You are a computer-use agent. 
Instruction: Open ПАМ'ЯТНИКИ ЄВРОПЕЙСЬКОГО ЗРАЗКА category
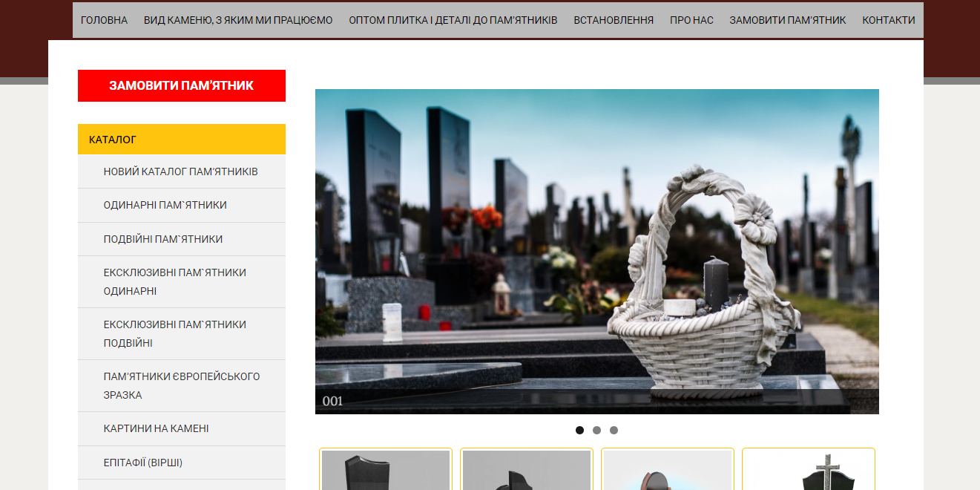click(x=182, y=385)
